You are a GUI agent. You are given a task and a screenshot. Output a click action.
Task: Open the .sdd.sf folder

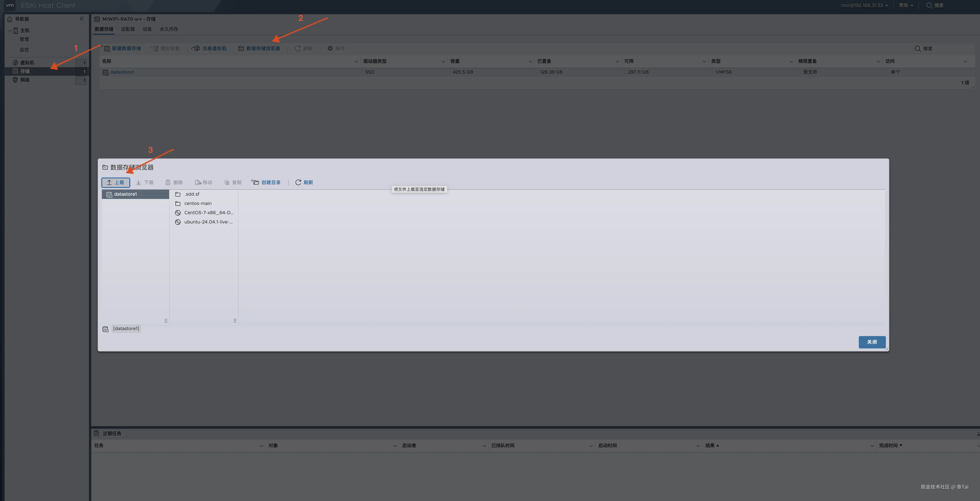point(191,194)
